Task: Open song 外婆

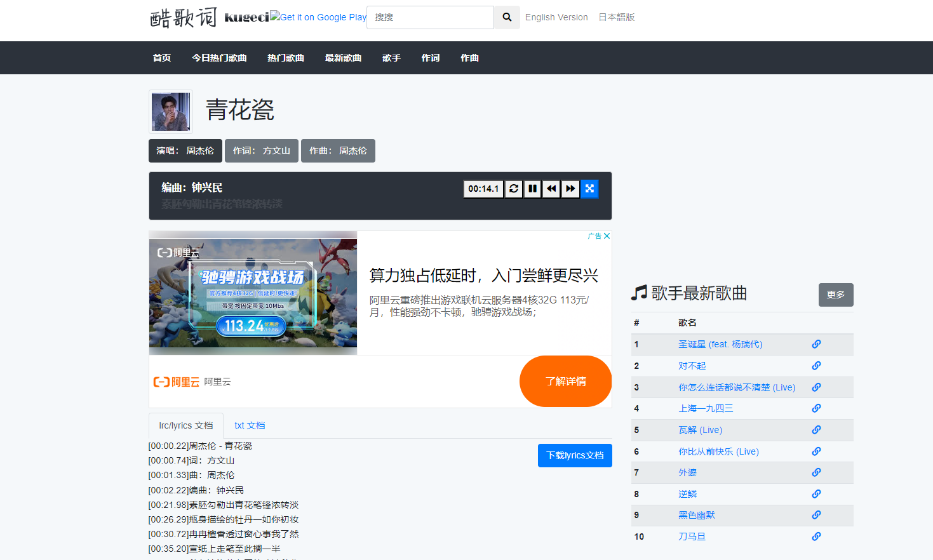Action: (x=687, y=472)
